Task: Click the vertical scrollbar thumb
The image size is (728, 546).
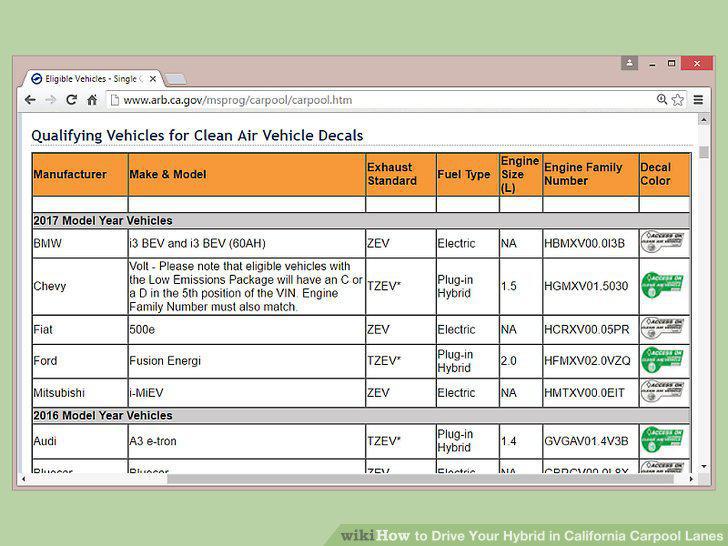Action: (x=704, y=152)
